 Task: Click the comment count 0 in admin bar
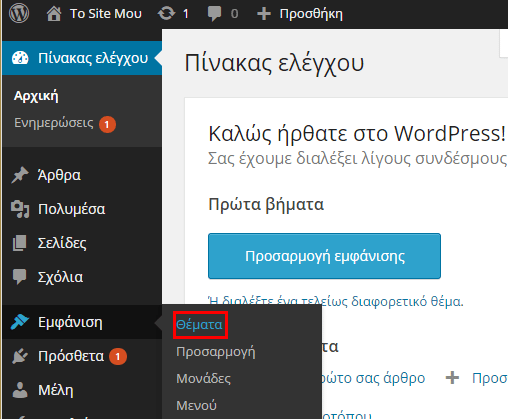point(234,14)
